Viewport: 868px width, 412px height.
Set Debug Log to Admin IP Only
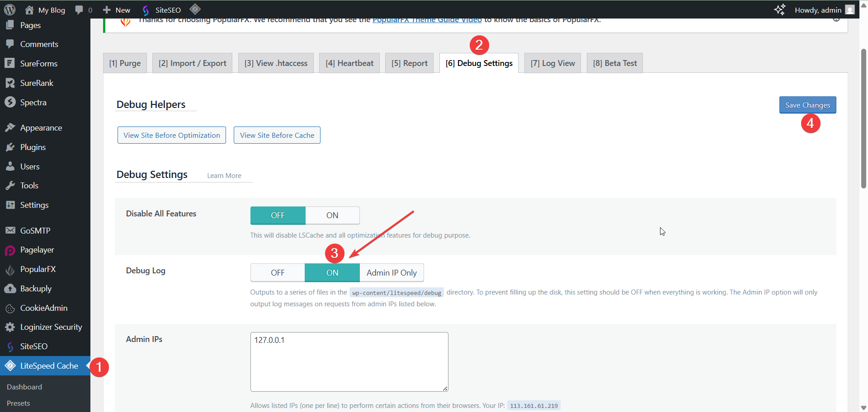[x=392, y=273]
